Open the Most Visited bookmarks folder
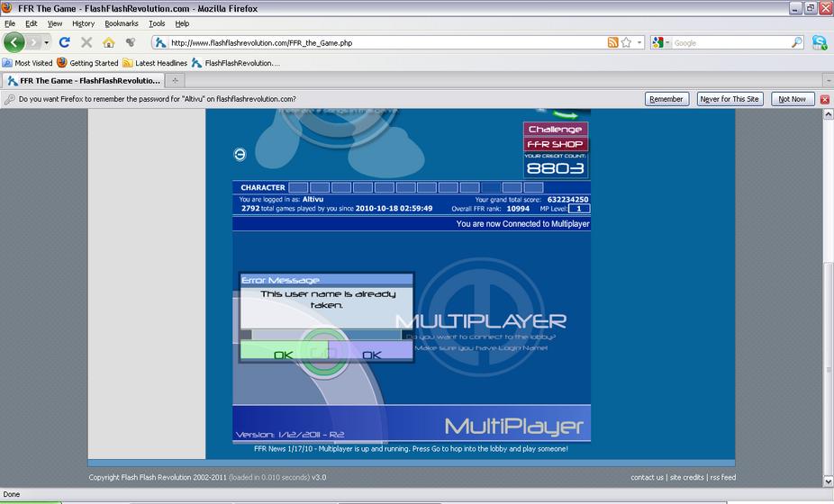Image resolution: width=834 pixels, height=504 pixels. 28,63
